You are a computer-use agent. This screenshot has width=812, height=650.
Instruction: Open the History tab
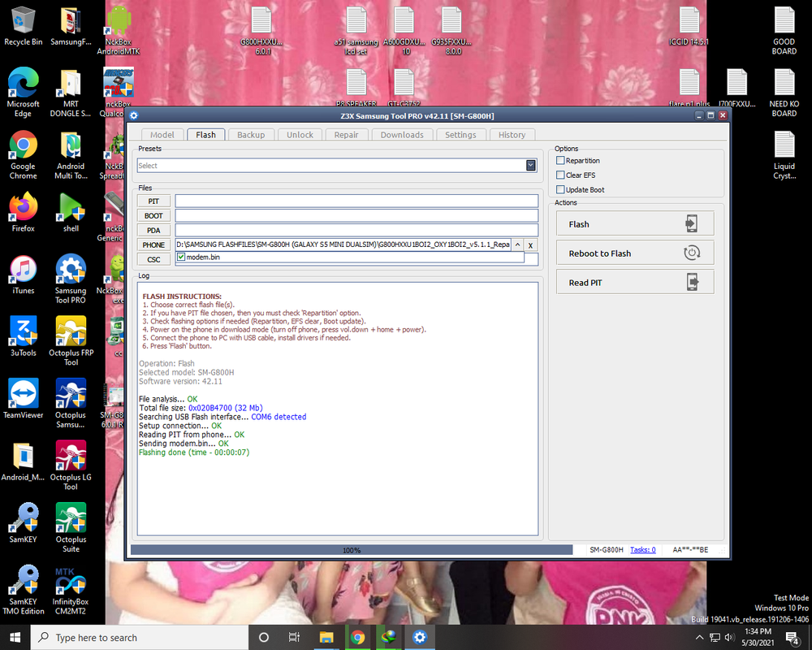[512, 135]
